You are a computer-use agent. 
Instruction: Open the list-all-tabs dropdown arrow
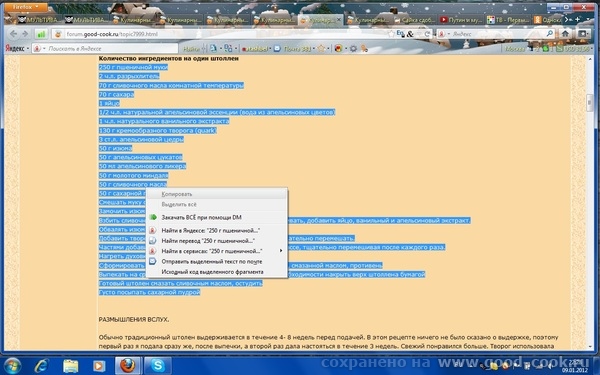588,19
